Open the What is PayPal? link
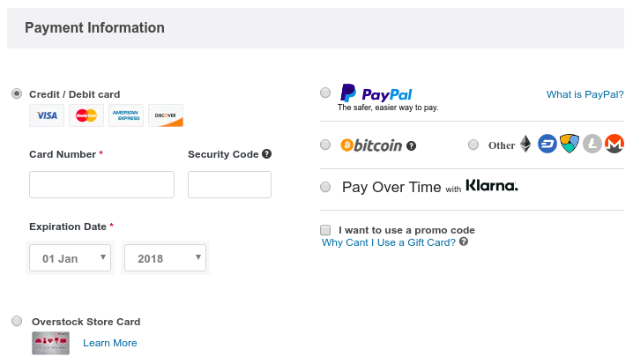 [585, 94]
